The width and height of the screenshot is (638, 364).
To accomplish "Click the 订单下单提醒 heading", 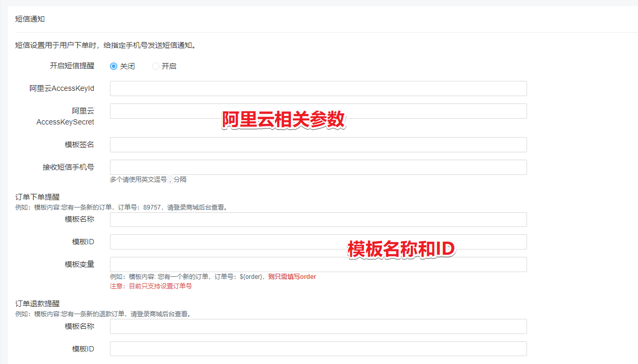I will (x=37, y=197).
